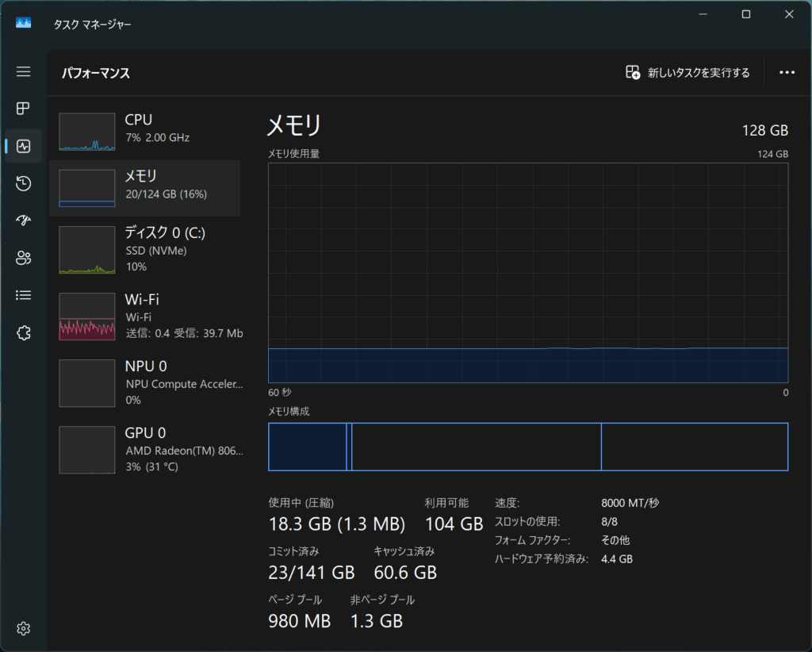Click the CPU mini graph thumbnail
The image size is (812, 652).
pos(87,132)
